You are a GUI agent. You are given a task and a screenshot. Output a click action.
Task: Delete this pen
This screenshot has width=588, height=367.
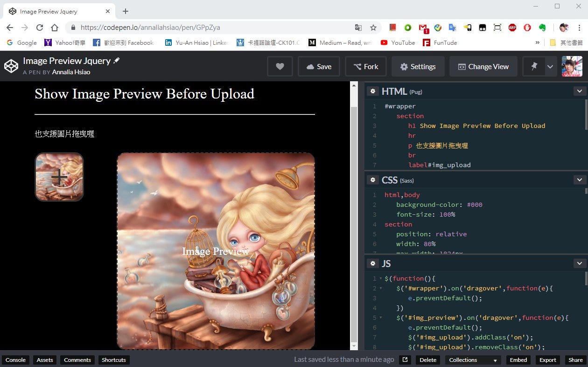click(428, 360)
